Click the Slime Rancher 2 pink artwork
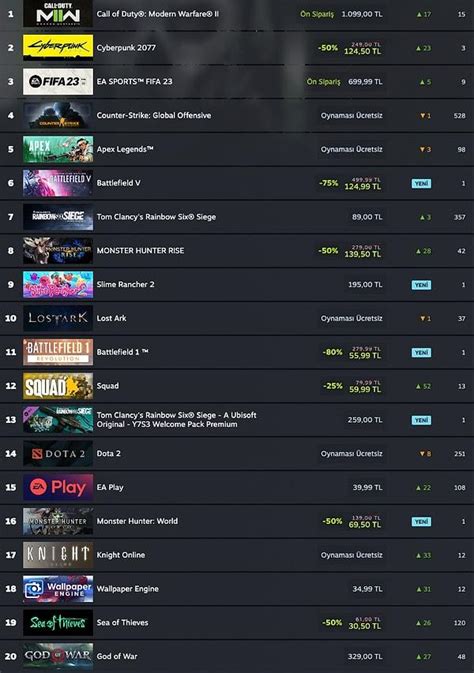 [58, 284]
